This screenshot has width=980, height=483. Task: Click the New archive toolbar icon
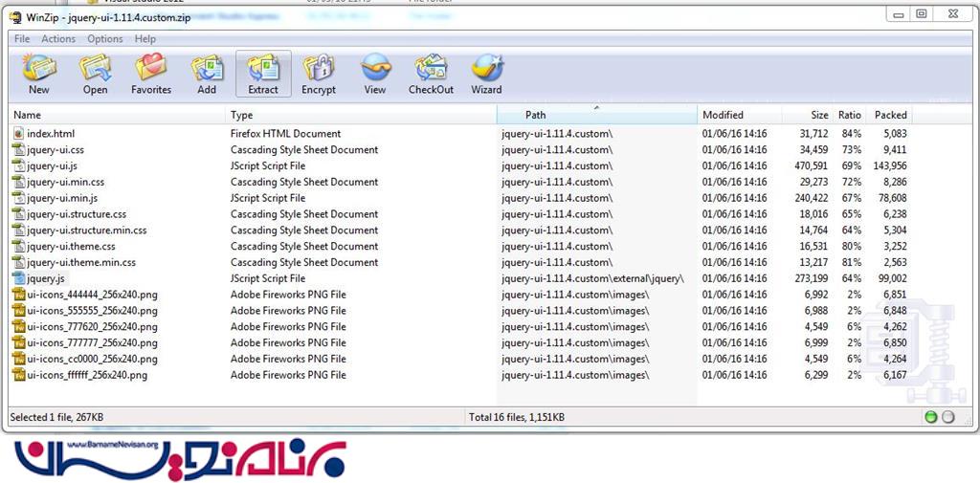click(38, 68)
